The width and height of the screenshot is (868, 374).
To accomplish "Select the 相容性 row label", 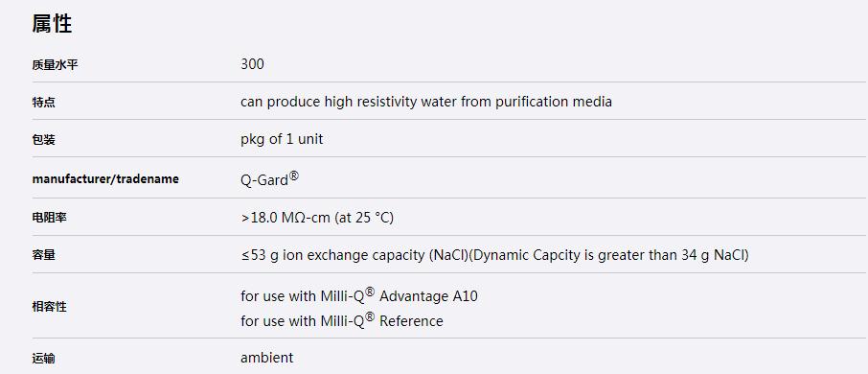I will (x=49, y=307).
